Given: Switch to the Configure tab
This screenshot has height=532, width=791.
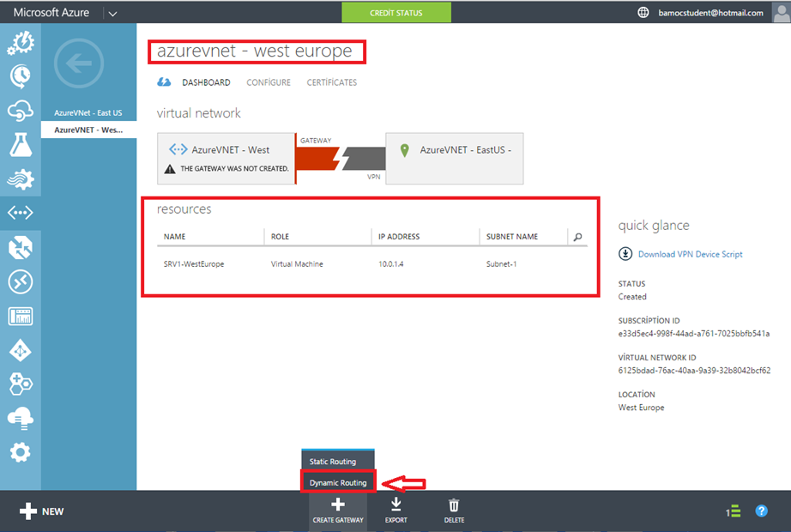Looking at the screenshot, I should pyautogui.click(x=269, y=82).
